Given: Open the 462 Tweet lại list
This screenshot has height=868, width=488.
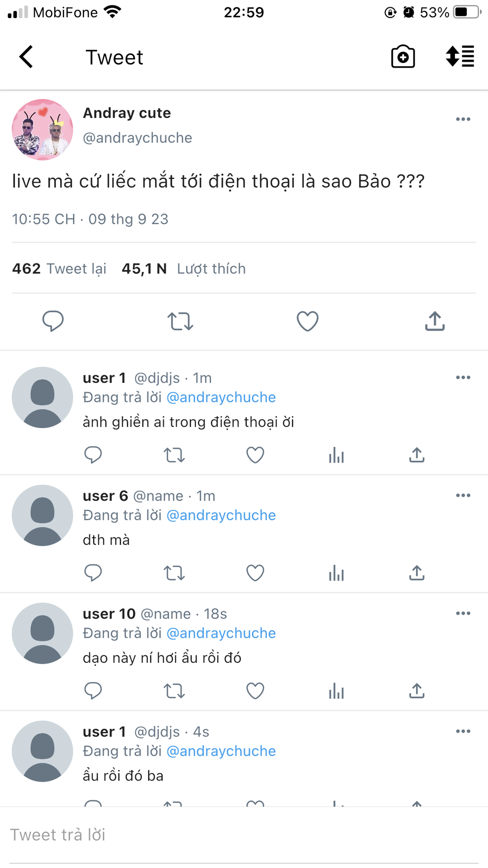Looking at the screenshot, I should coord(59,269).
